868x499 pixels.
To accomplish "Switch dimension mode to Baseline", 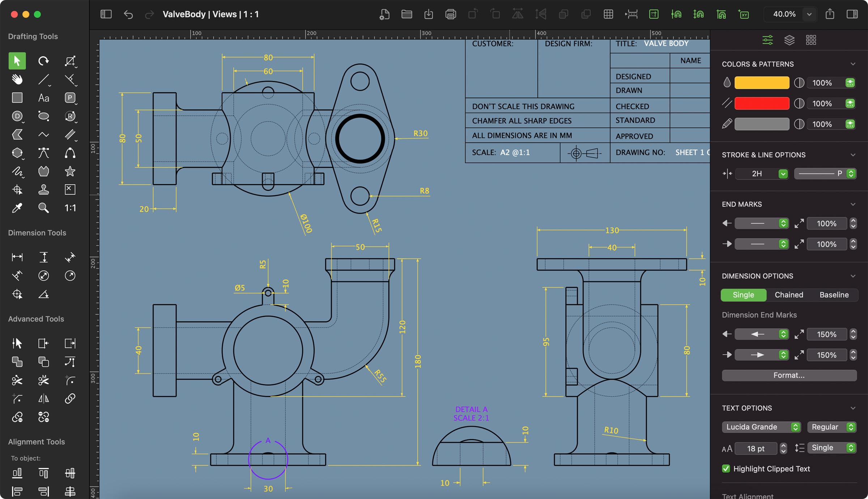I will click(x=834, y=295).
